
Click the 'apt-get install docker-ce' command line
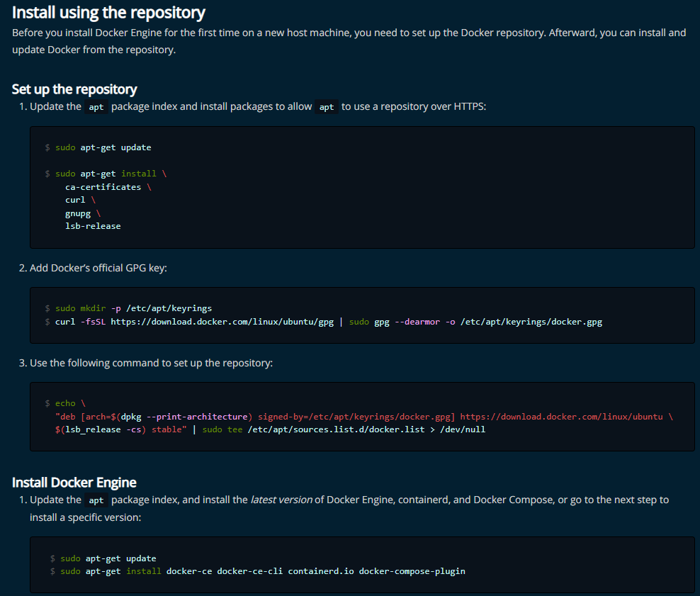(258, 571)
